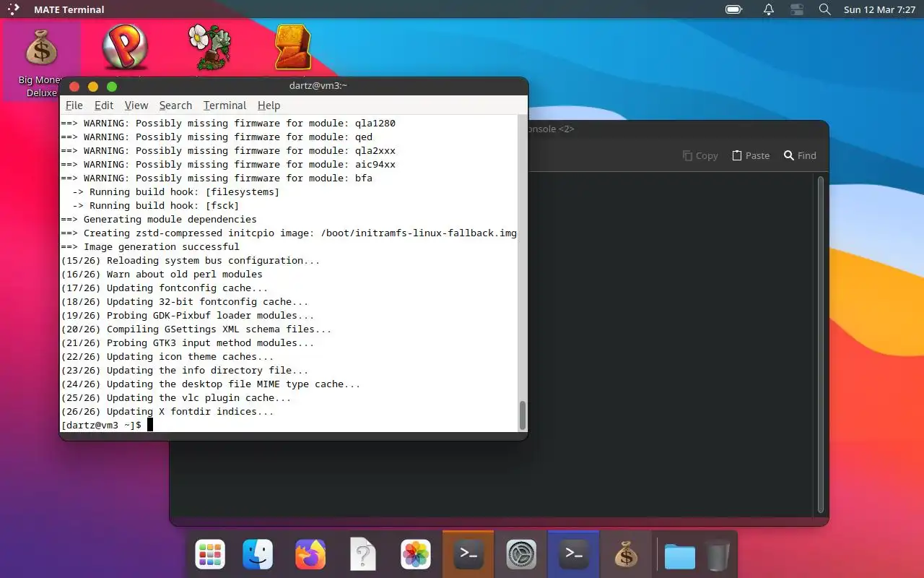
Task: Click "(24/26) Updating the desktop file MIME type cache..."
Action: pyautogui.click(x=211, y=384)
